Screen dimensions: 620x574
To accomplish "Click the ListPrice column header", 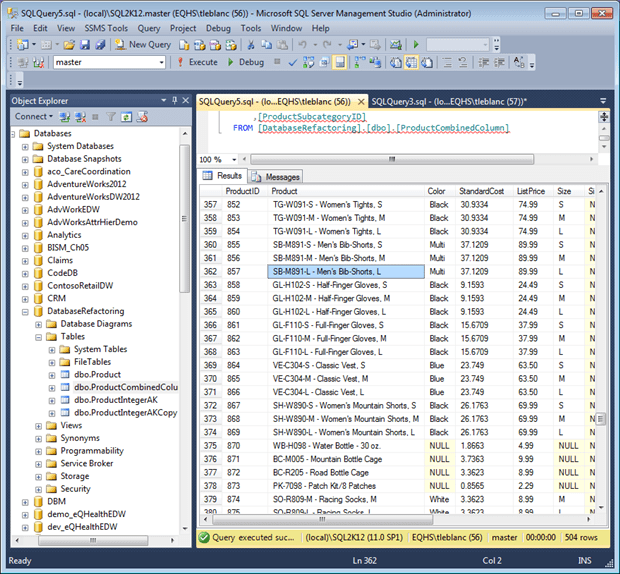I will 531,191.
